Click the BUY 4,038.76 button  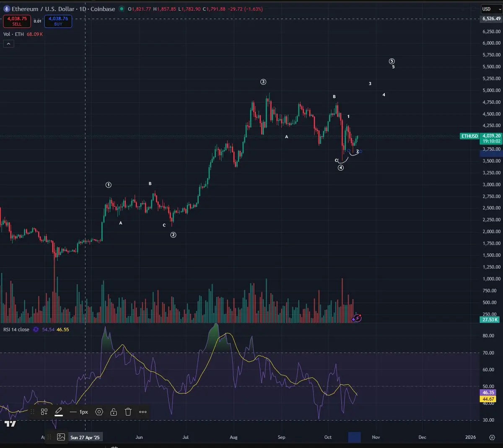[x=58, y=21]
